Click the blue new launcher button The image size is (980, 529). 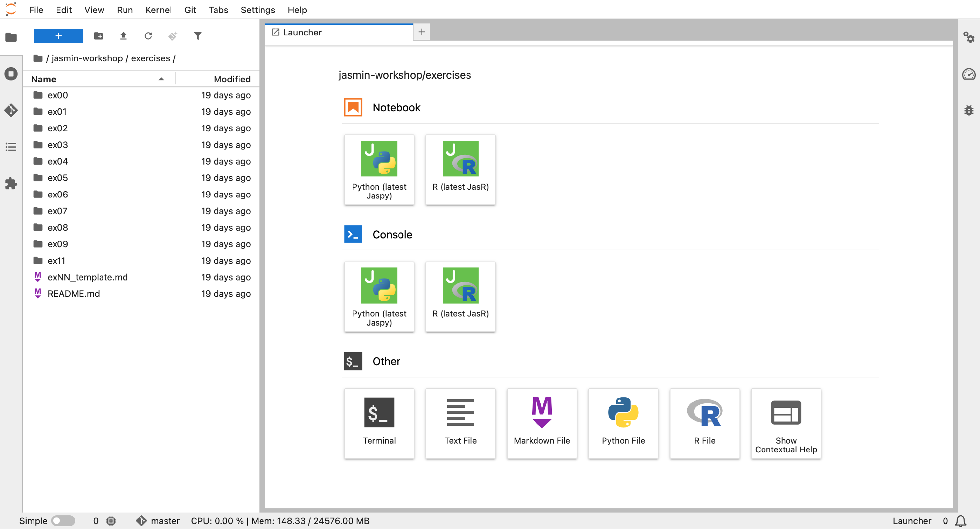58,36
